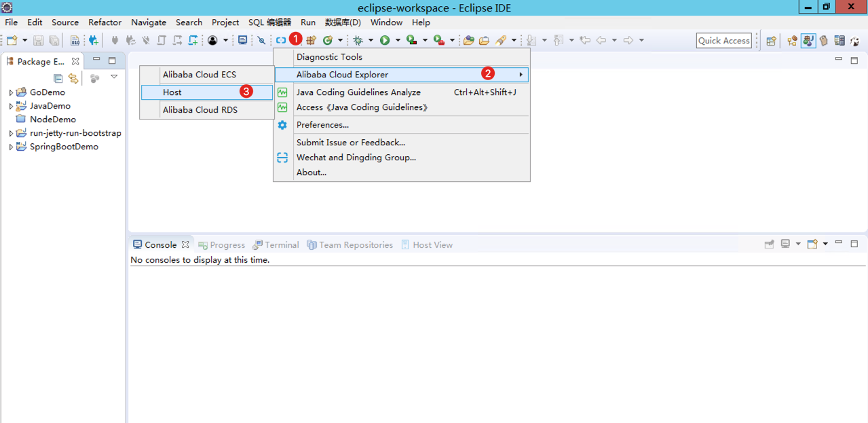Switch to the Terminal tab
Image resolution: width=868 pixels, height=423 pixels.
tap(276, 245)
